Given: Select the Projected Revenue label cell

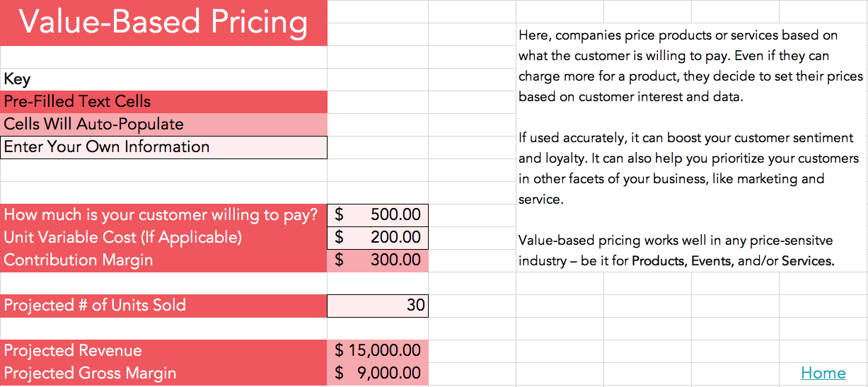Looking at the screenshot, I should pyautogui.click(x=163, y=351).
